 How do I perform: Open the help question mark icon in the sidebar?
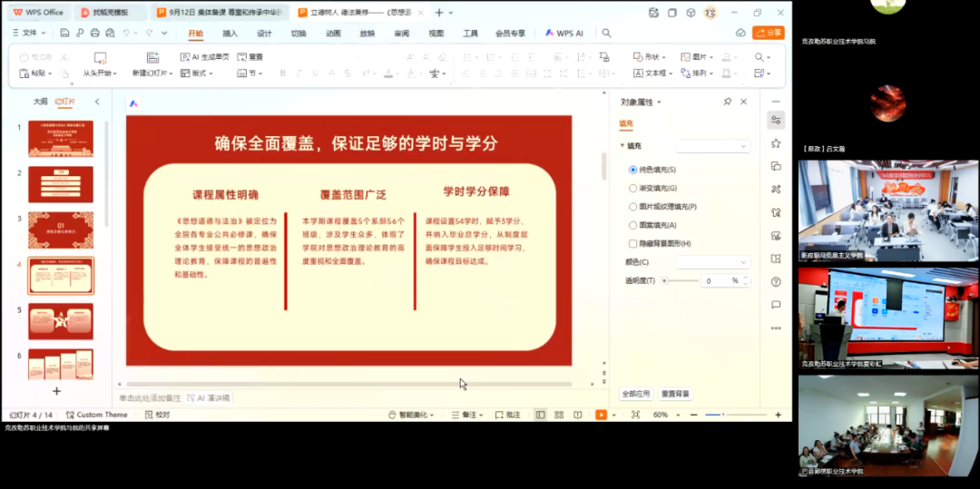point(776,282)
